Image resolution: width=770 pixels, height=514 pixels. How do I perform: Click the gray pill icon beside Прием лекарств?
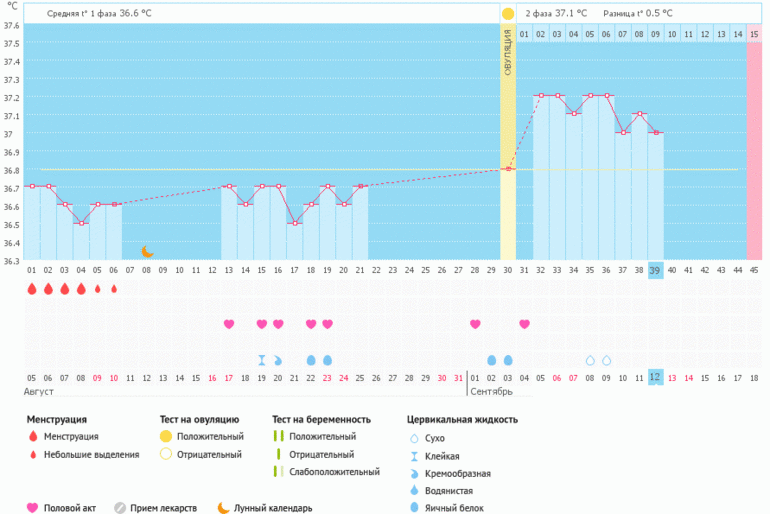[x=120, y=508]
